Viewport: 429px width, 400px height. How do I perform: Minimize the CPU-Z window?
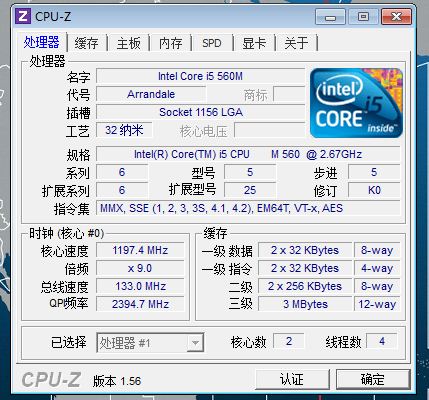tap(330, 16)
